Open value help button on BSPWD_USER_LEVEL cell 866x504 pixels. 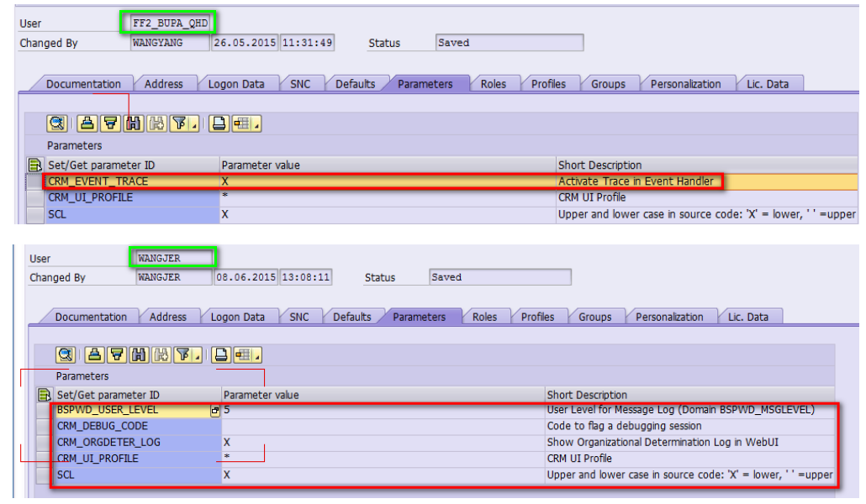pos(215,410)
